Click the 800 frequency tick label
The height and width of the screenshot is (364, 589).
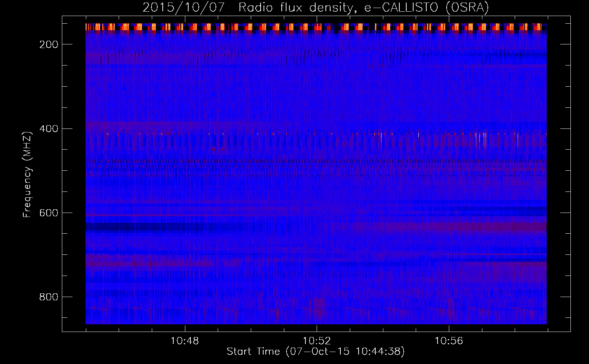click(49, 297)
